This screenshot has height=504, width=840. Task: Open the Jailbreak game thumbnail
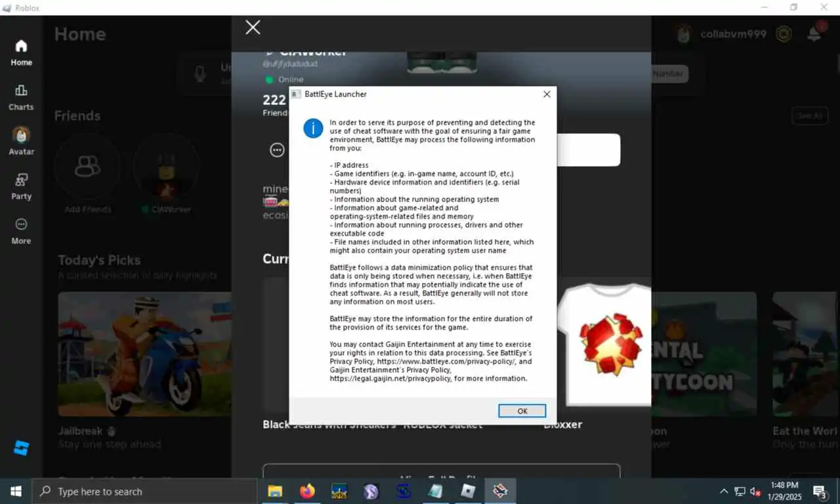(144, 354)
